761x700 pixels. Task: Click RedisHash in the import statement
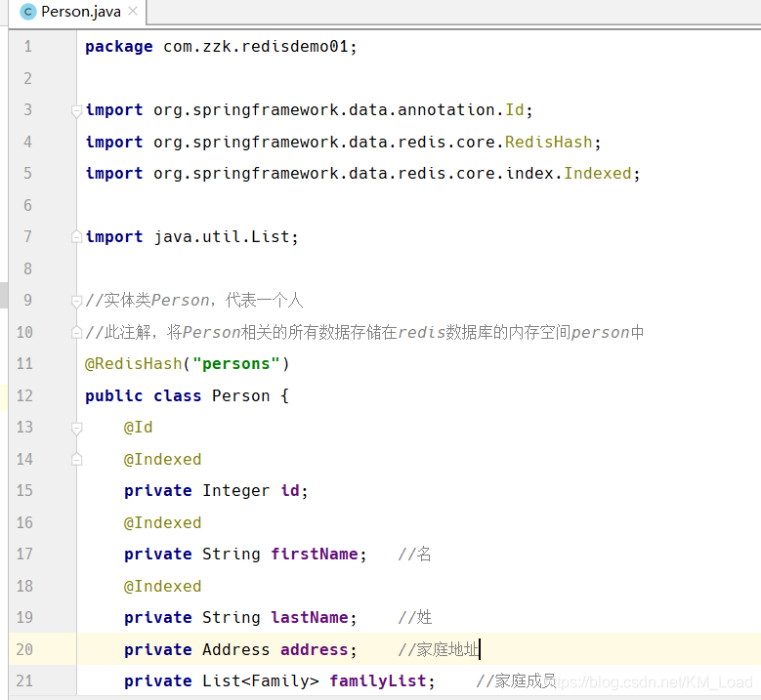coord(548,143)
